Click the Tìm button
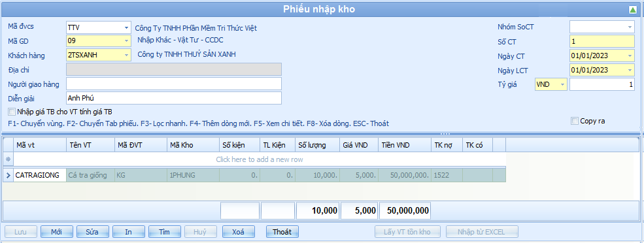644x243 pixels. click(x=165, y=232)
